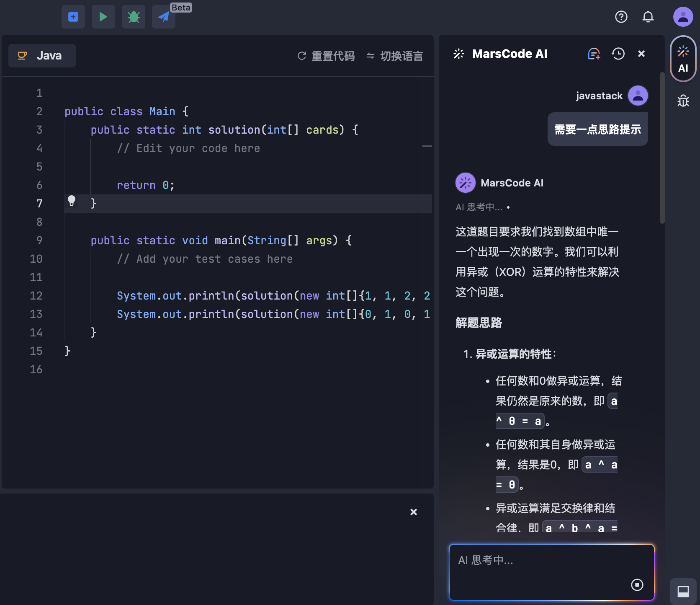This screenshot has height=605, width=700.
Task: Close the MarsCode AI panel
Action: point(641,54)
